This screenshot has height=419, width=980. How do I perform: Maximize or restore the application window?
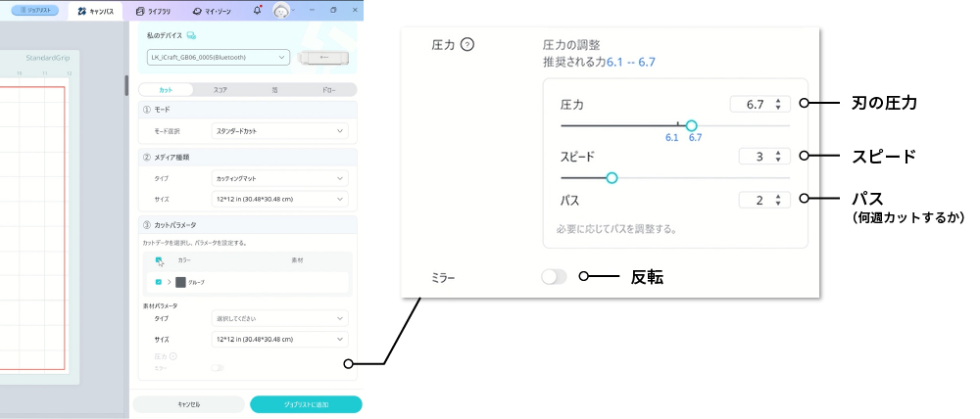coord(334,10)
